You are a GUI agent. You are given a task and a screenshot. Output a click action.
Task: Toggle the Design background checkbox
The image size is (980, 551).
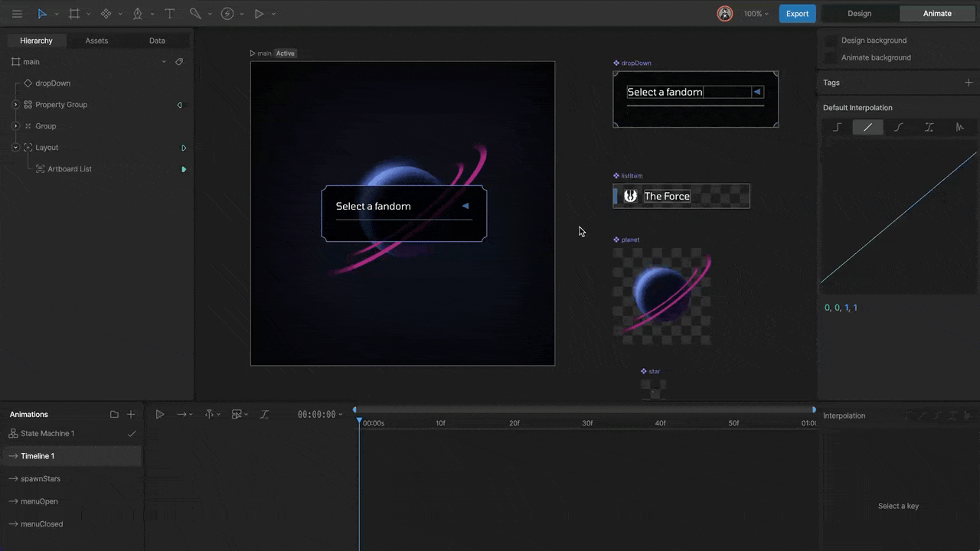[x=831, y=41]
